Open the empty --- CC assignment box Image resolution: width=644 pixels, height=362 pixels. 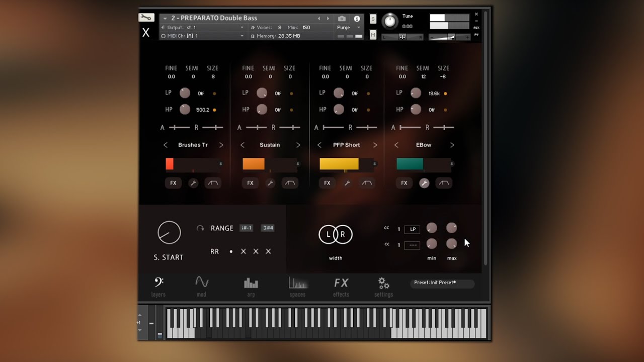tap(412, 245)
